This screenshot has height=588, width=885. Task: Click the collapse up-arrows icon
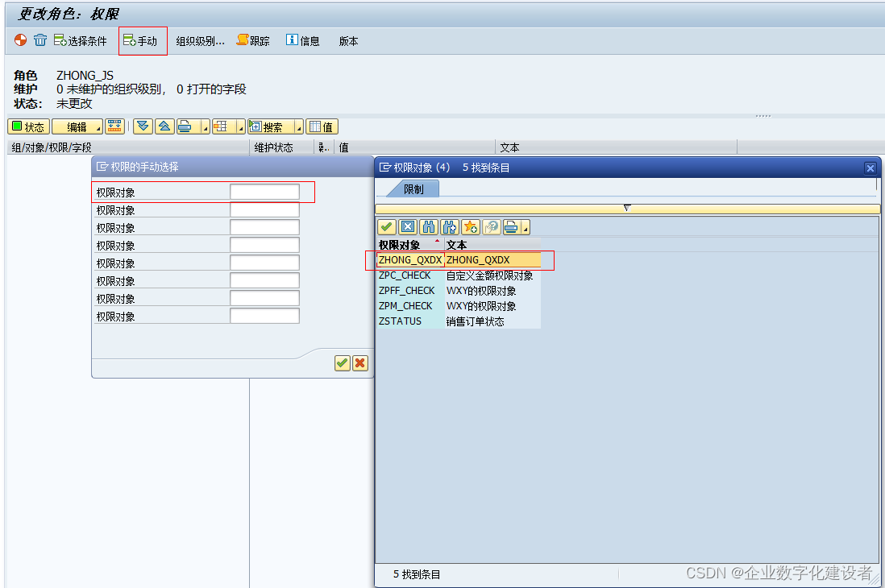tap(164, 126)
